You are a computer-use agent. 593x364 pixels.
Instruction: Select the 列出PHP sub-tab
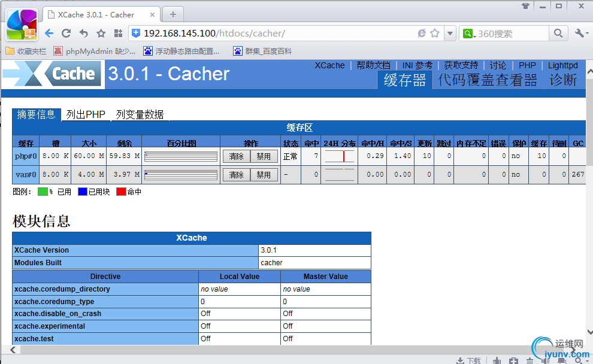tap(86, 114)
